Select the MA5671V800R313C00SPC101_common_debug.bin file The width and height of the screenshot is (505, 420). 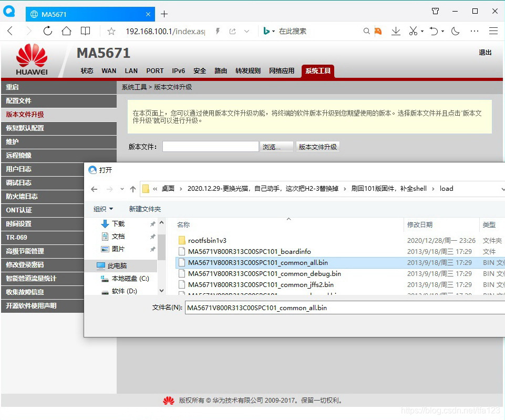(x=264, y=274)
